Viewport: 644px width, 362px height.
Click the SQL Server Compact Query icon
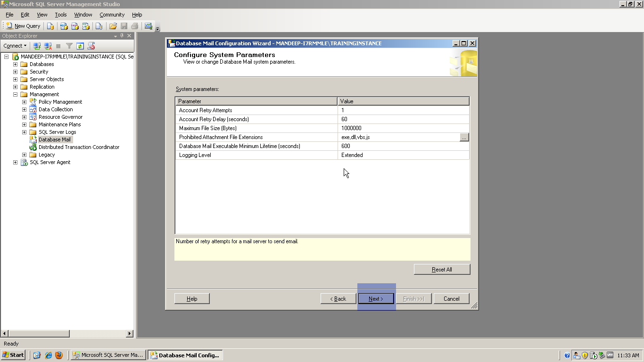click(x=99, y=26)
